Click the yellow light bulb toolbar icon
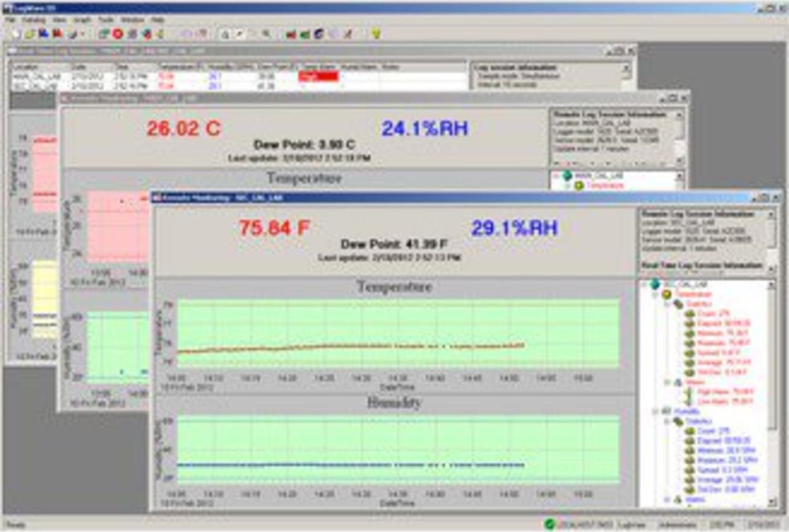Screen dimensions: 789x532 pos(376,34)
